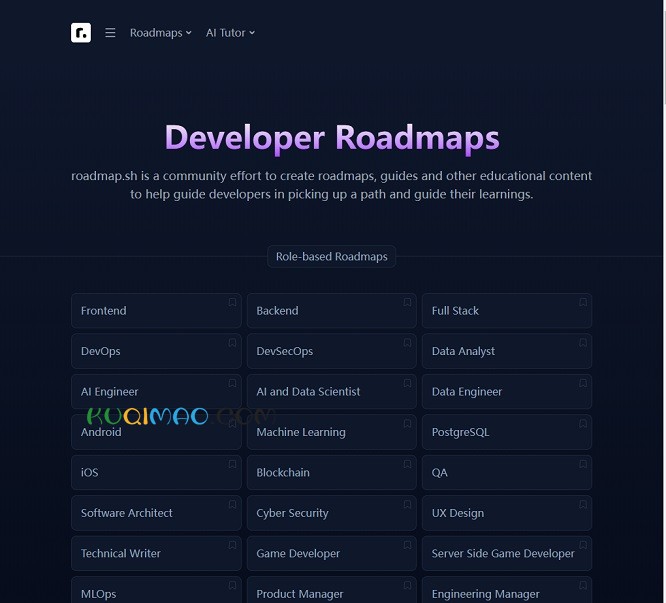Open the iOS roadmap card
The height and width of the screenshot is (603, 666).
[x=156, y=473]
